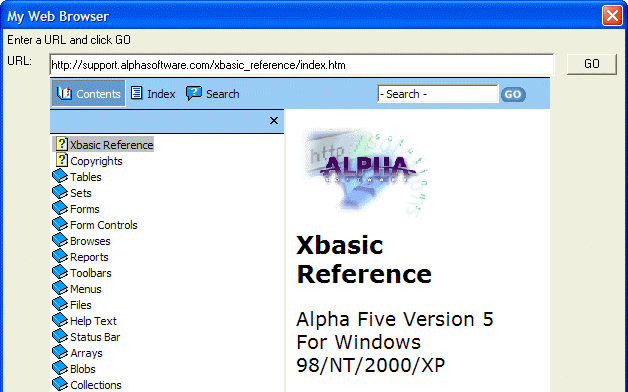Expand the Arrays topic
This screenshot has height=392, width=628.
click(86, 353)
